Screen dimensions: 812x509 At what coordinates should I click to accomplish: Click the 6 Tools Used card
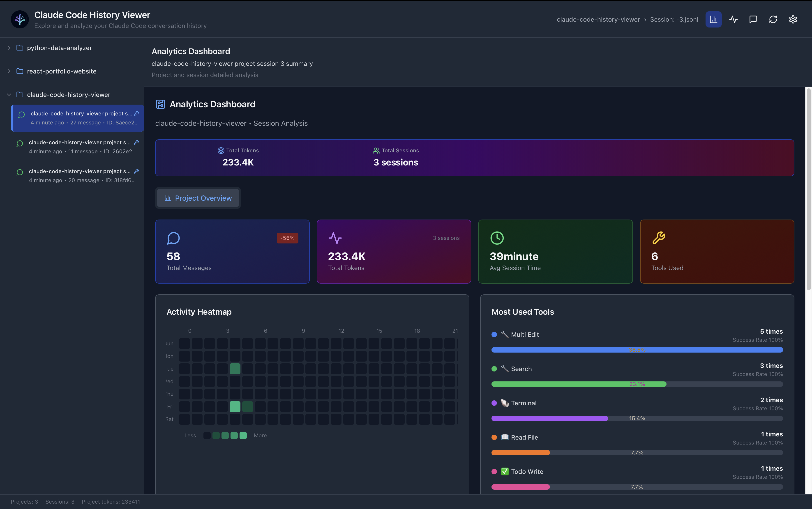pyautogui.click(x=717, y=252)
